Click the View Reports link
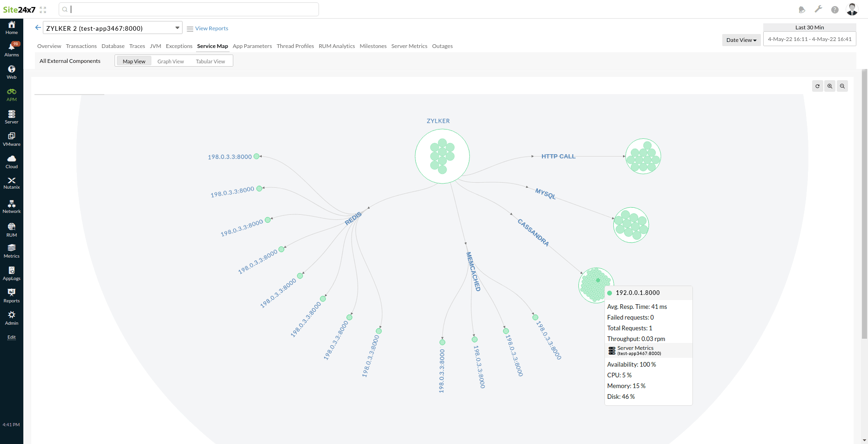The width and height of the screenshot is (868, 444). click(211, 28)
